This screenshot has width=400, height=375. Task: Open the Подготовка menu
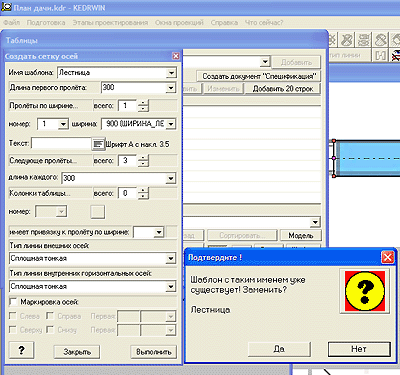46,23
